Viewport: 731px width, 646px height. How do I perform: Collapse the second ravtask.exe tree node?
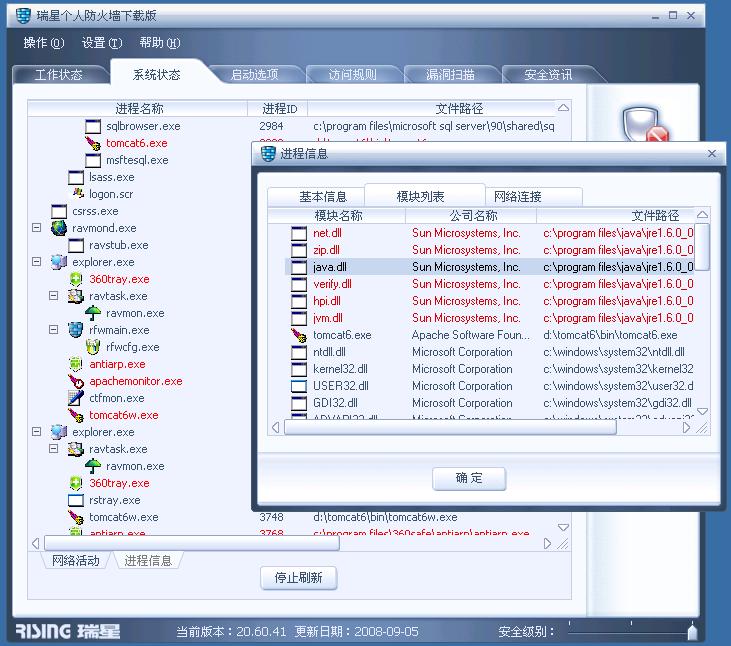pyautogui.click(x=54, y=449)
